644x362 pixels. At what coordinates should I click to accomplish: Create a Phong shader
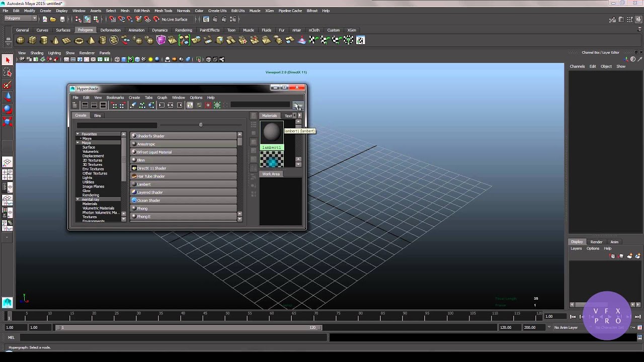tap(184, 208)
